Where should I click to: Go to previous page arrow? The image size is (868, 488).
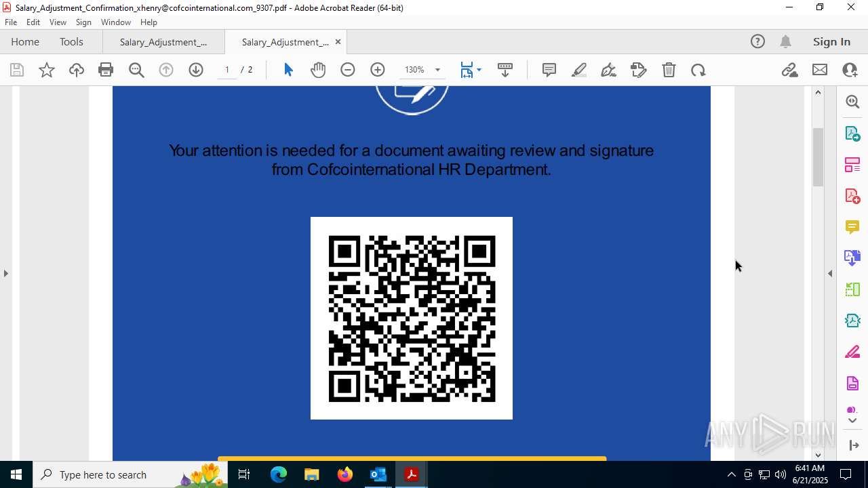click(166, 70)
